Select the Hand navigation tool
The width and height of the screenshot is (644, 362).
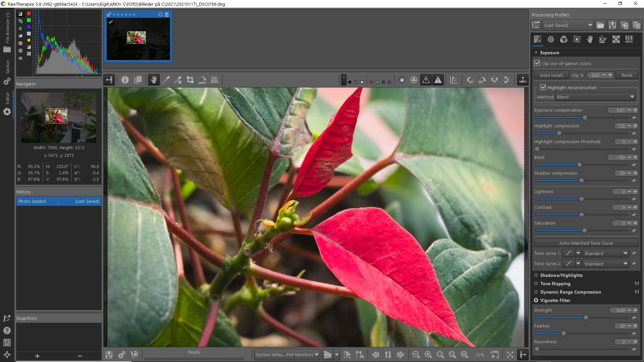[x=154, y=80]
